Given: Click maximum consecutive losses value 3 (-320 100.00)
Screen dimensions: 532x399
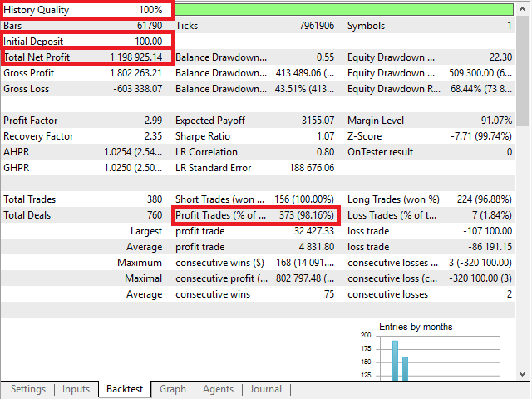Looking at the screenshot, I should click(x=481, y=263).
